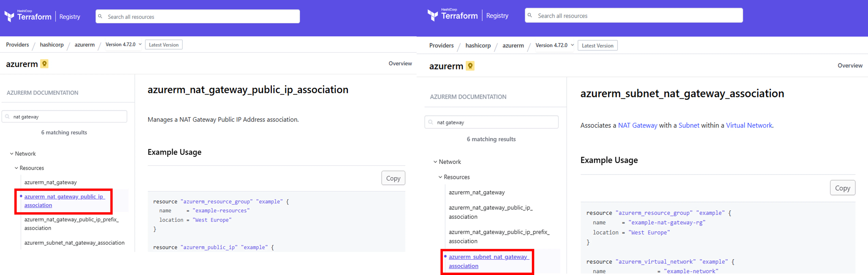Click "example-network" value in right code block
Image resolution: width=868 pixels, height=275 pixels.
(691, 271)
